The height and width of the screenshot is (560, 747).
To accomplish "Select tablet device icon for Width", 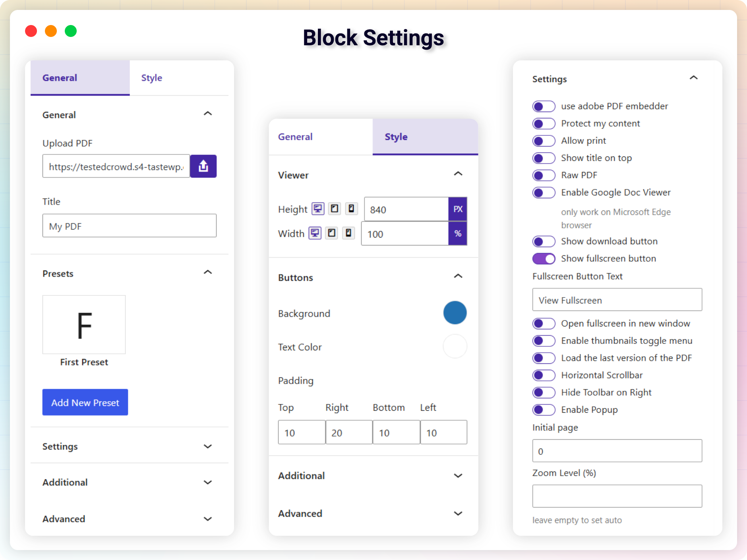I will 332,233.
